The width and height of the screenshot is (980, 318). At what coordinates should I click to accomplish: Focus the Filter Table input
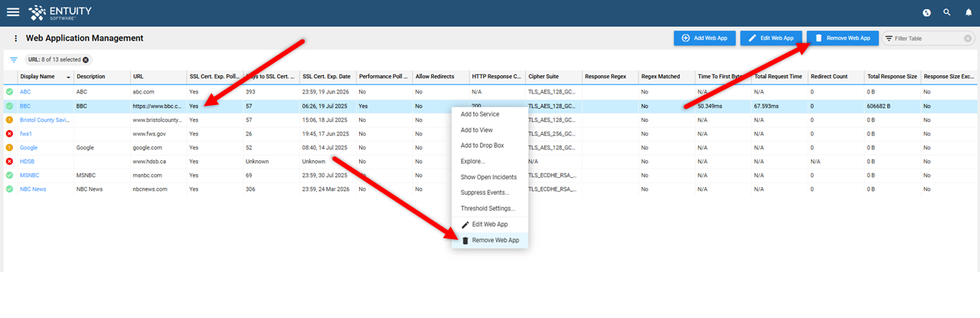pyautogui.click(x=928, y=38)
